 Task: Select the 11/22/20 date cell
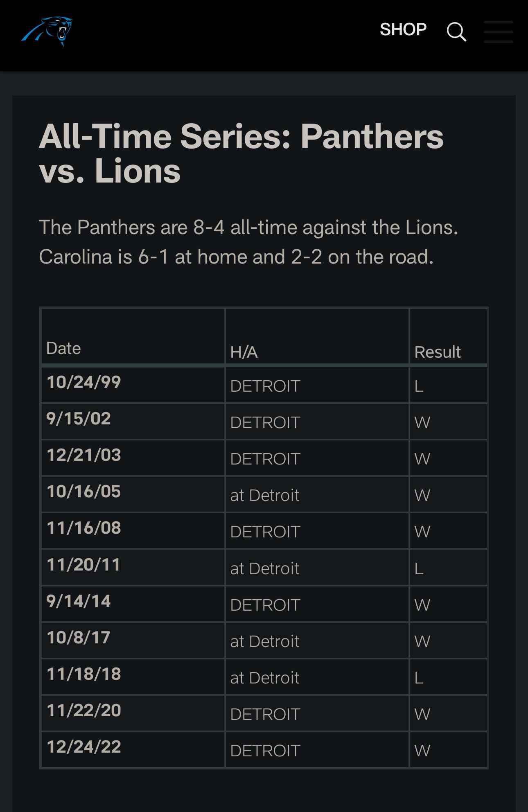coord(83,710)
